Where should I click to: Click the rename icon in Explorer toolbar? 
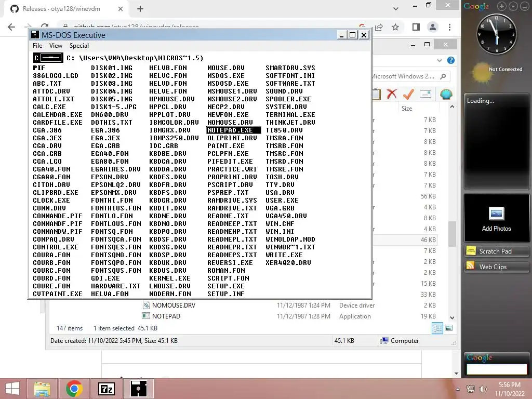425,94
